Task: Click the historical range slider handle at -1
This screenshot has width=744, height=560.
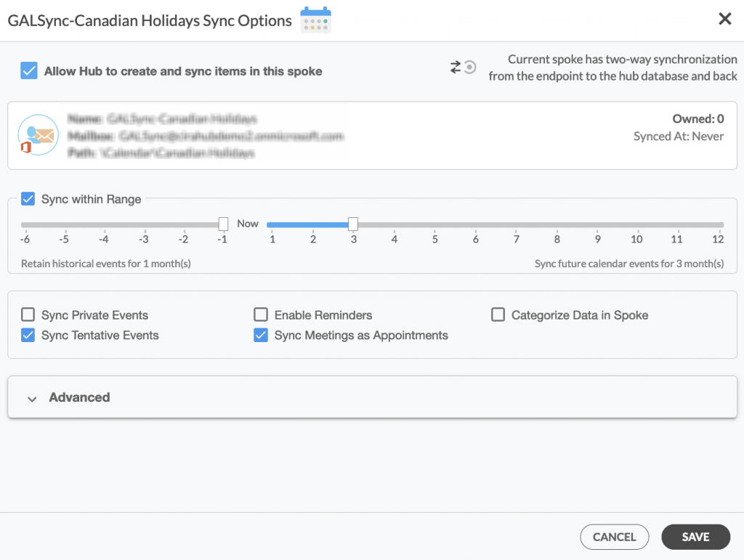Action: pyautogui.click(x=224, y=224)
